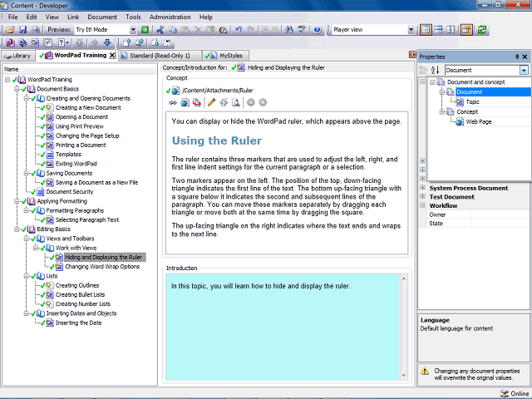The height and width of the screenshot is (399, 532).
Task: Select Document Security in the outline
Action: 70,192
